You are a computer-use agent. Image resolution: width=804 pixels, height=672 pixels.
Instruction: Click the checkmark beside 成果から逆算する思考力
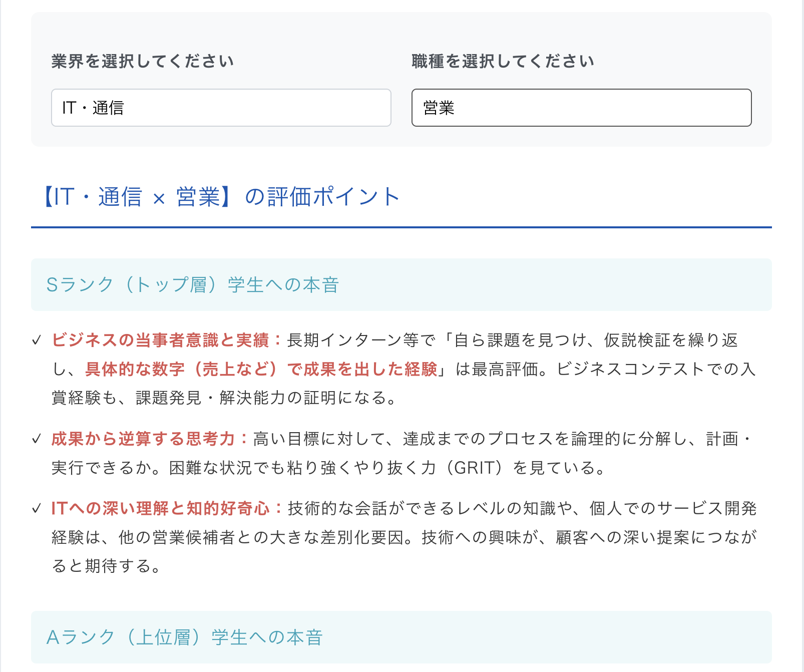tap(36, 440)
